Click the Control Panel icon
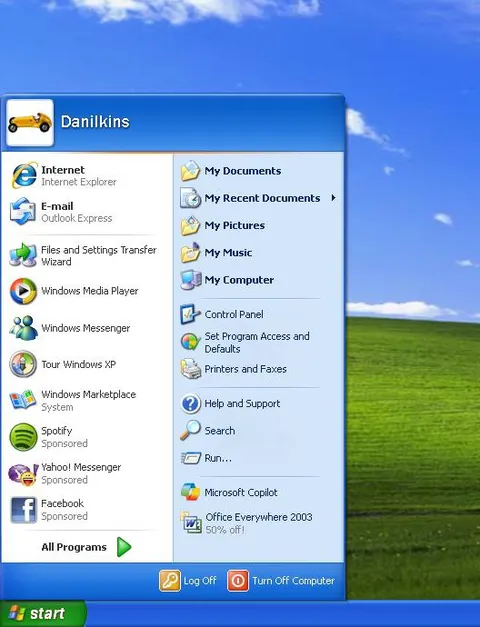 (x=190, y=314)
